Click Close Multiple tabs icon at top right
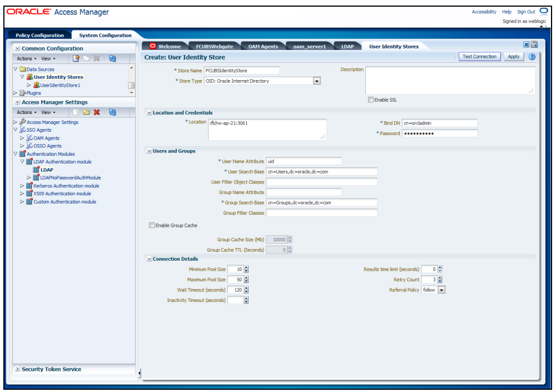556x392 pixels. 534,44
